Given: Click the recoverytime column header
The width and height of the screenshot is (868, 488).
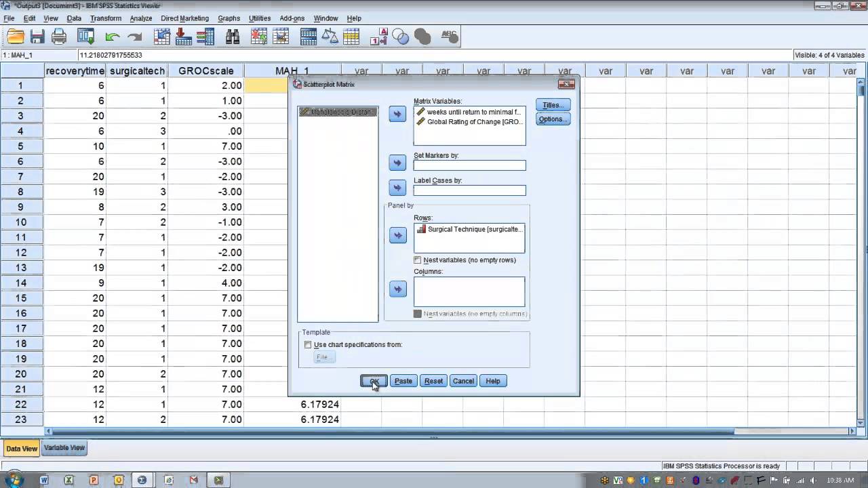Looking at the screenshot, I should click(75, 70).
